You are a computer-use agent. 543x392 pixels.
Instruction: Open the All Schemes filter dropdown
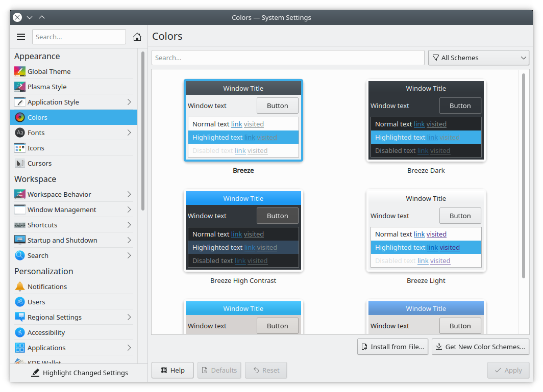[x=479, y=58]
